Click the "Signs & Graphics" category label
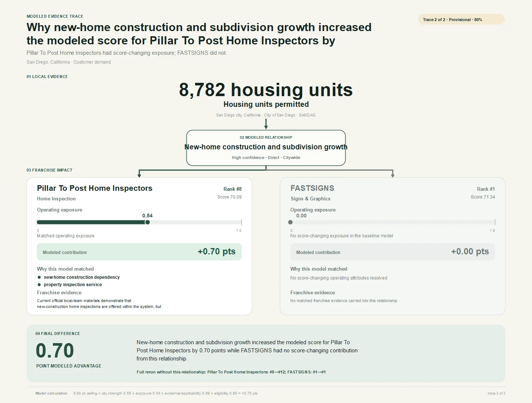532x403 pixels. [310, 199]
